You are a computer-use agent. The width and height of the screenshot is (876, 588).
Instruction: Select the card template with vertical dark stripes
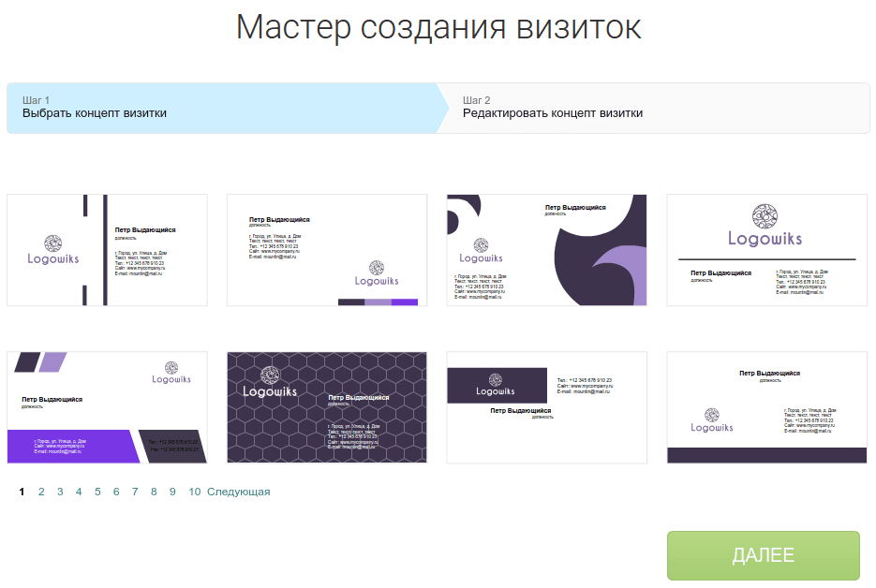click(107, 250)
